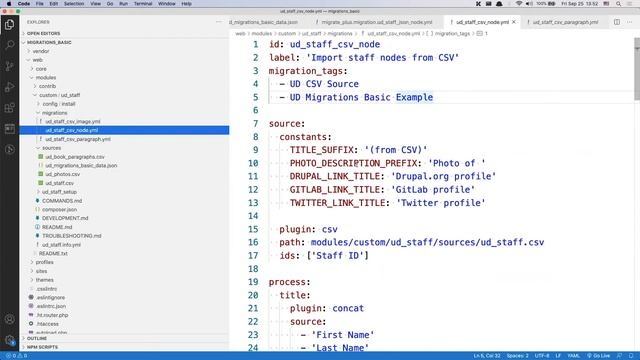
Task: Open the Edit menu
Action: click(53, 4)
